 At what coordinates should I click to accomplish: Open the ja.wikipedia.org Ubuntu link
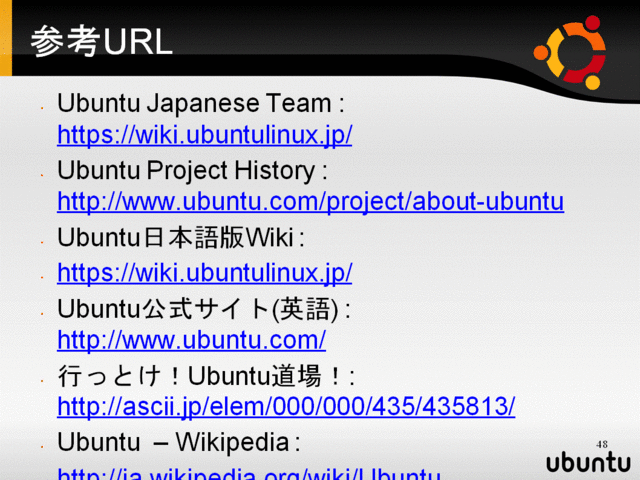249,473
